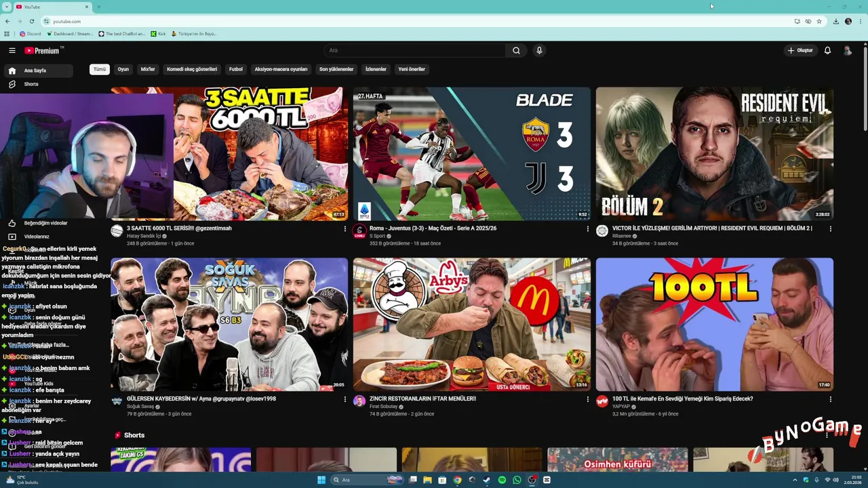The image size is (868, 488).
Task: Click the Soğuk Savaş channel avatar
Action: click(x=117, y=401)
